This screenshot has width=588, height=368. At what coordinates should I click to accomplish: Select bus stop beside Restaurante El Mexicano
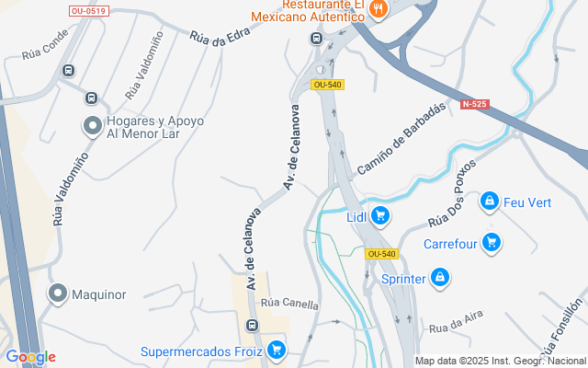pyautogui.click(x=316, y=38)
